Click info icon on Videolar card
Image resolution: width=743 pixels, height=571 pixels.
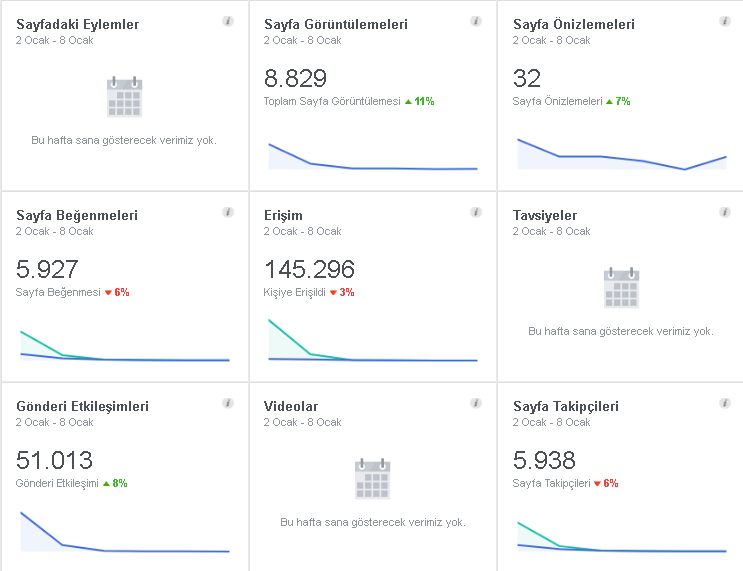click(476, 403)
